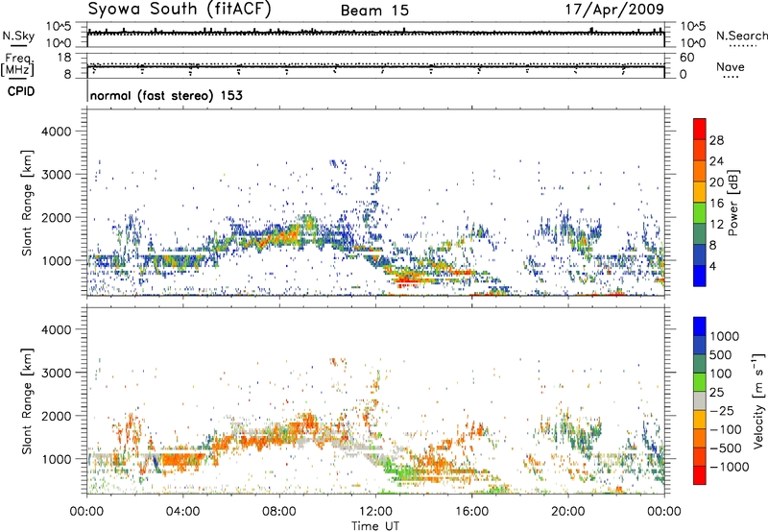The width and height of the screenshot is (768, 532).
Task: Click the '28' power colorbar tick
Action: [x=716, y=140]
